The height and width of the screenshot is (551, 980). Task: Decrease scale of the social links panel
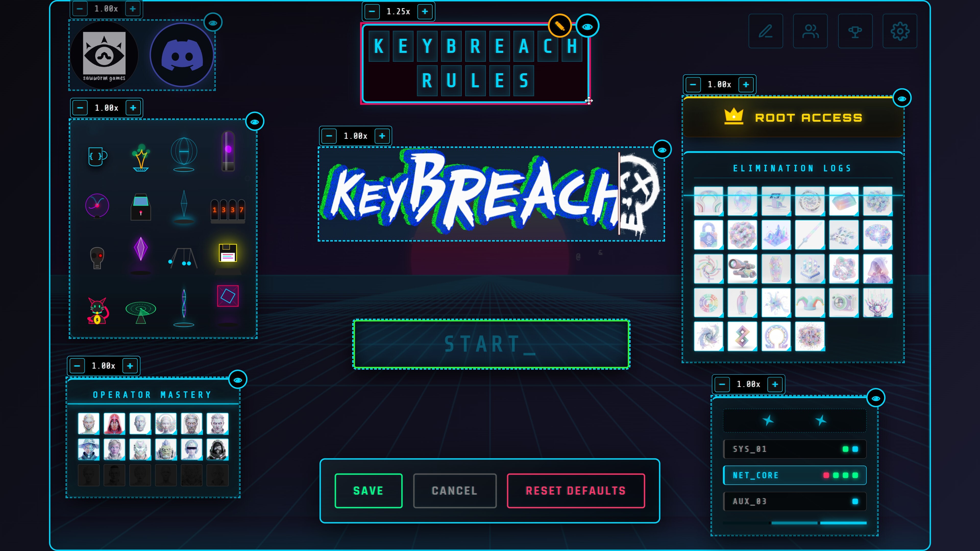tap(80, 8)
